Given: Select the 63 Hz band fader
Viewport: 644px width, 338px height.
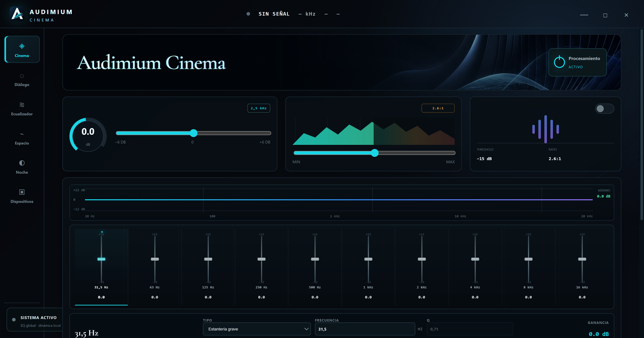Looking at the screenshot, I should point(155,259).
